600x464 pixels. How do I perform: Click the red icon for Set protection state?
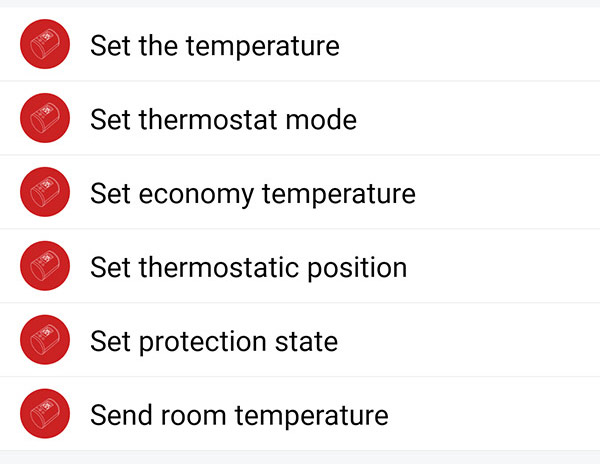(x=45, y=340)
